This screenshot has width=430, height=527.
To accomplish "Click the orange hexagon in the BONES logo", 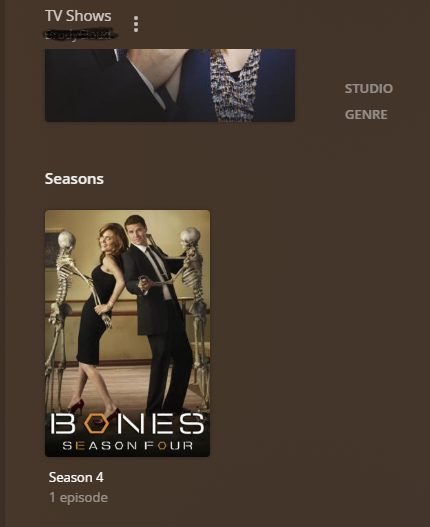I will [x=96, y=423].
